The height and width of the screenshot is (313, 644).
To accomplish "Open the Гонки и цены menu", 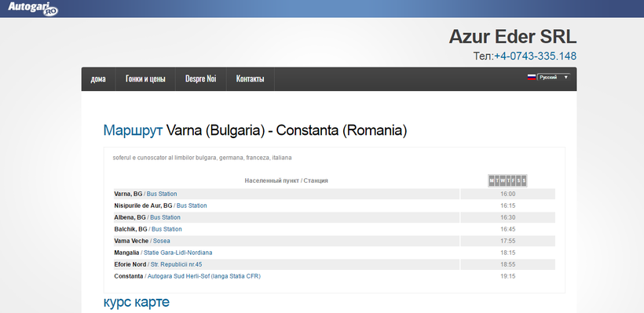I will coord(145,78).
